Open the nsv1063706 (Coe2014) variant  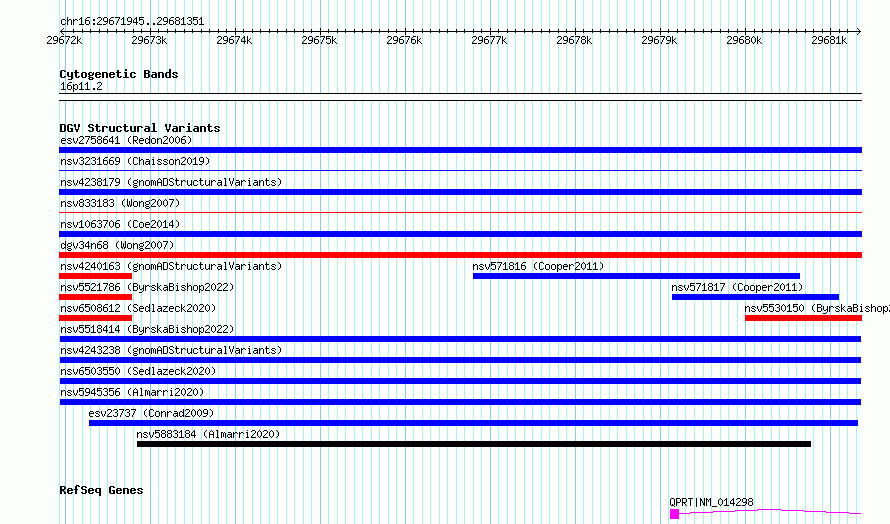pyautogui.click(x=120, y=224)
